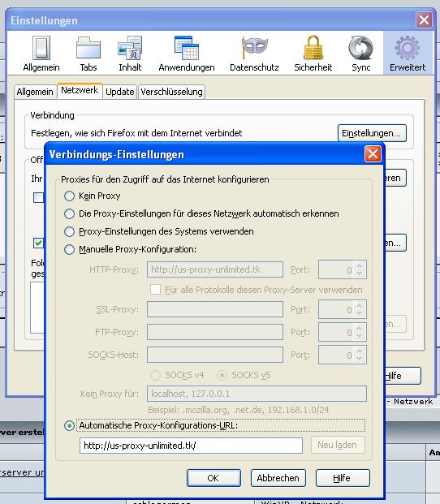Open the Tabs preferences icon
Screen dimensions: 440x504
point(88,54)
